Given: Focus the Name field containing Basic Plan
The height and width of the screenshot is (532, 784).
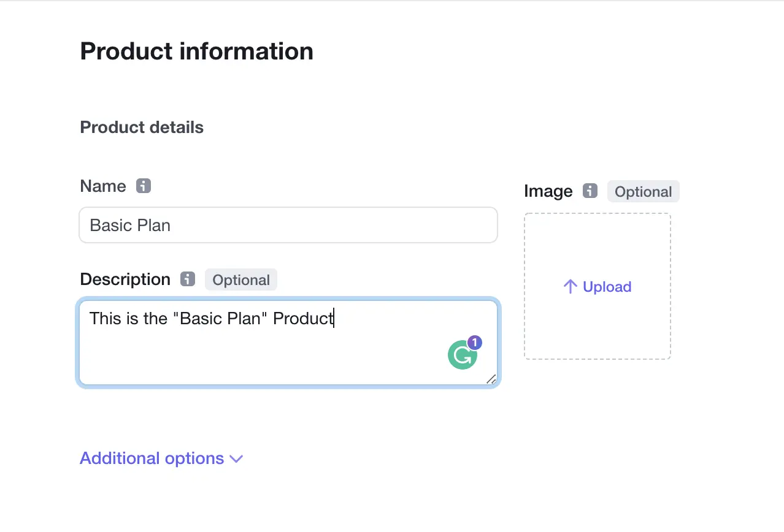Looking at the screenshot, I should tap(288, 225).
